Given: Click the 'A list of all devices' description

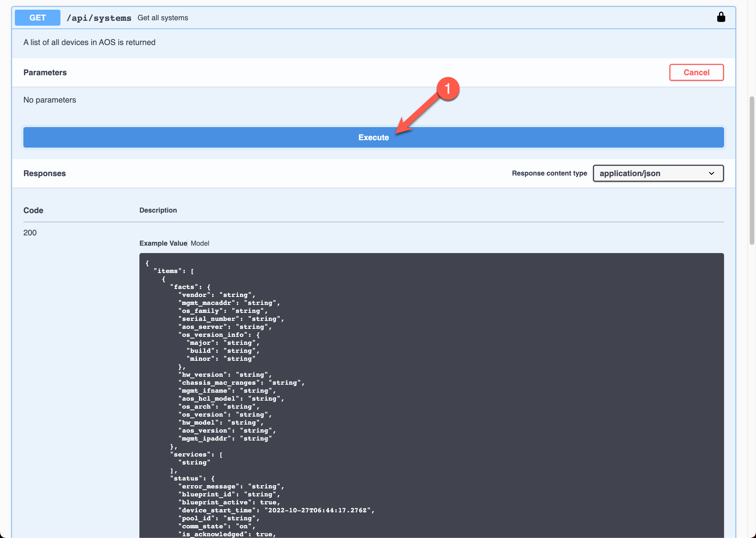Looking at the screenshot, I should [x=89, y=42].
